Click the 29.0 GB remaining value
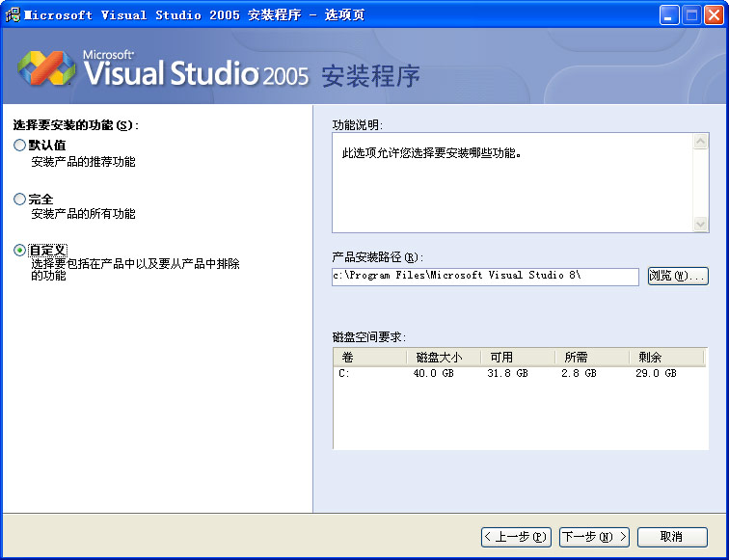The image size is (729, 560). pyautogui.click(x=656, y=373)
